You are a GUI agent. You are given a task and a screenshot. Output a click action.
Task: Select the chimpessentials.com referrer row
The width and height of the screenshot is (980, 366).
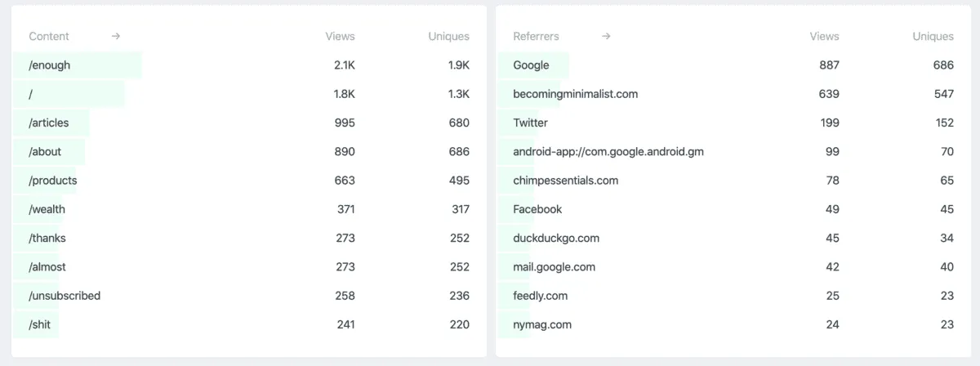click(565, 180)
